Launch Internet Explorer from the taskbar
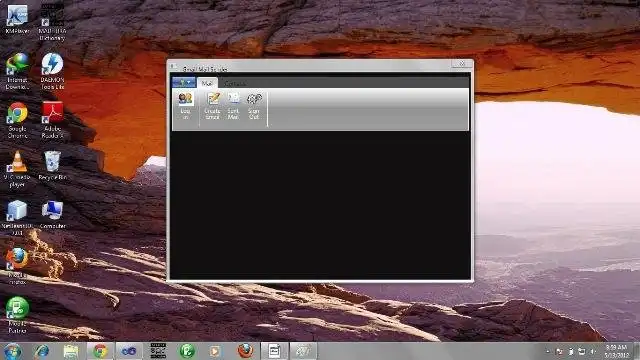 click(x=41, y=351)
